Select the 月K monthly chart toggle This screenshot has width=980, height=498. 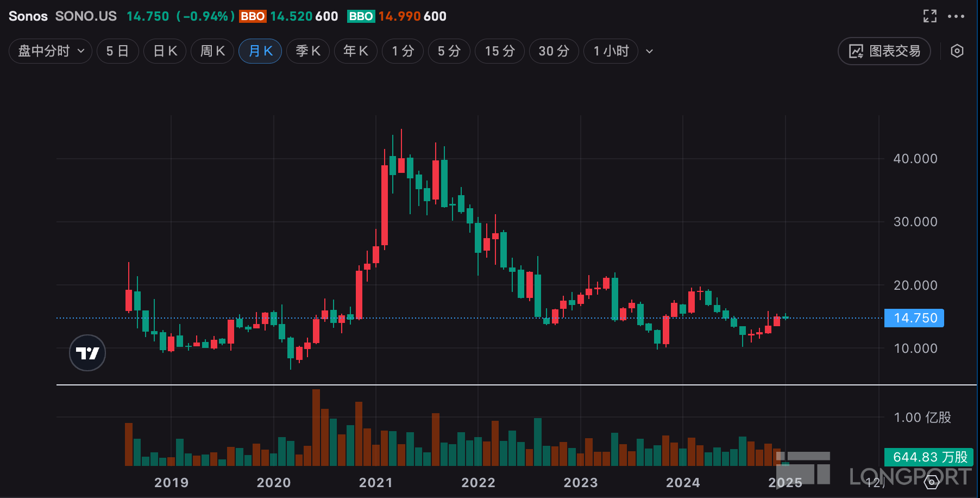coord(260,51)
